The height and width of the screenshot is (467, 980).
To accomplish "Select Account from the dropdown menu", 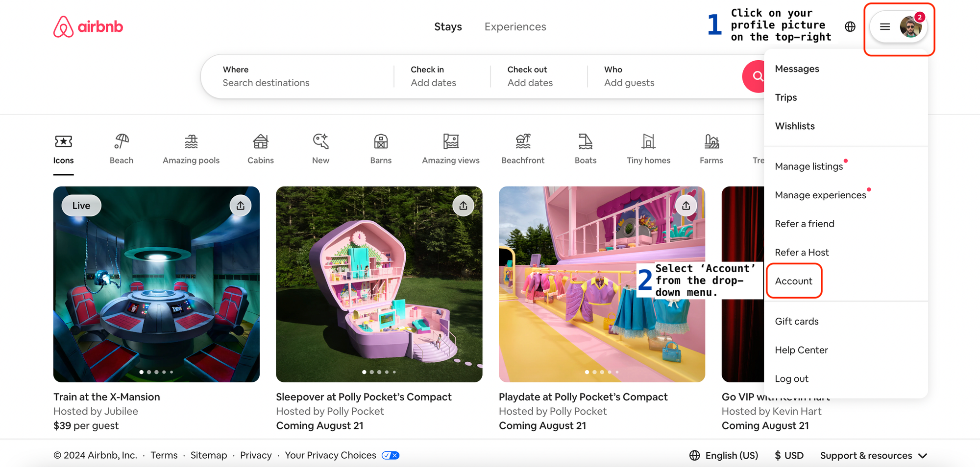I will pyautogui.click(x=793, y=281).
